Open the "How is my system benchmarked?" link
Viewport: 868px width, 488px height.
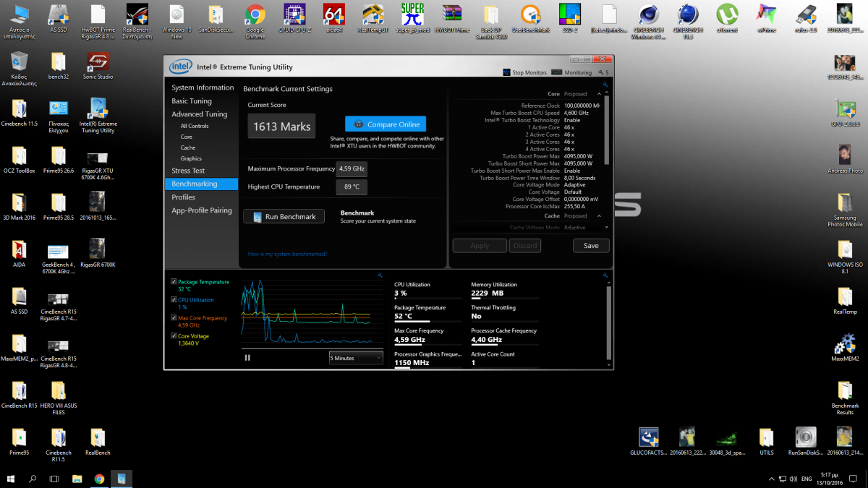pyautogui.click(x=287, y=254)
